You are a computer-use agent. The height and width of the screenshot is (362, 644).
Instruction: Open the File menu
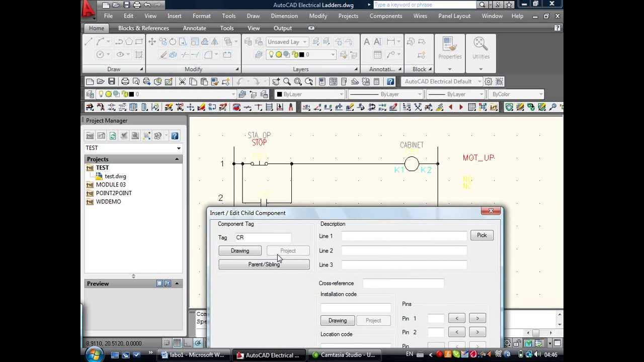click(108, 16)
